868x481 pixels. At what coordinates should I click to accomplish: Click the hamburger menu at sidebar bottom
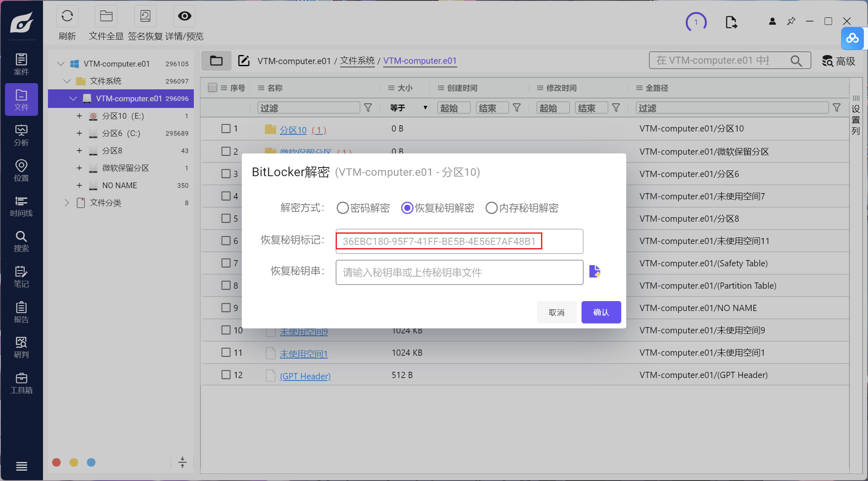coord(21,467)
